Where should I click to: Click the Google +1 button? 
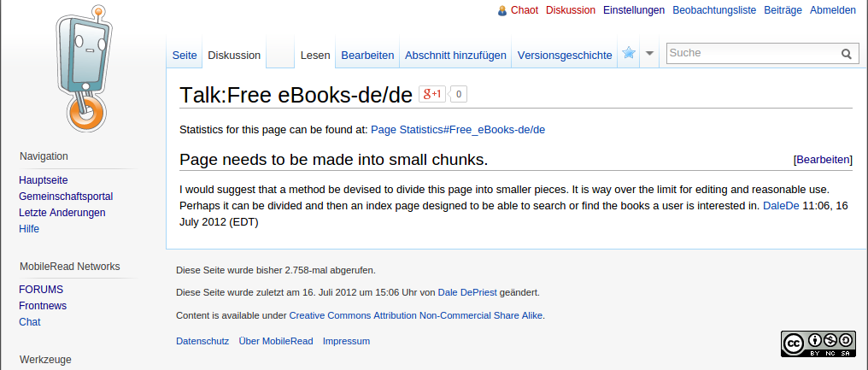[431, 94]
